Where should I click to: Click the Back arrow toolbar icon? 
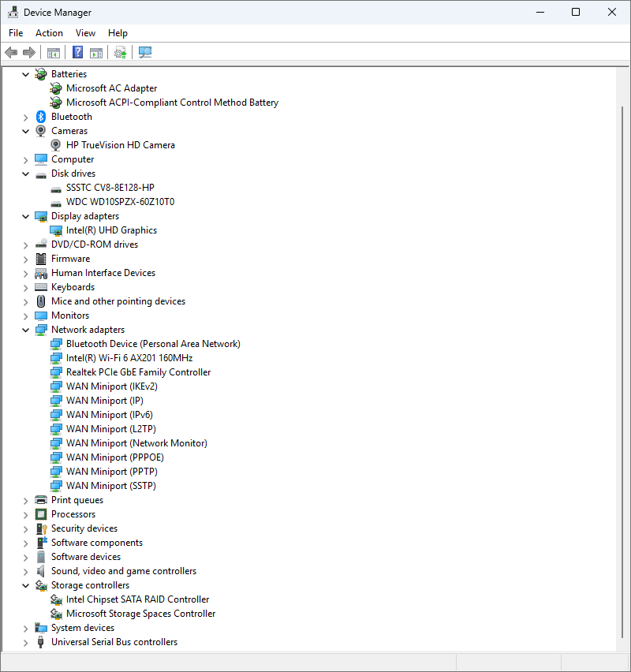click(x=11, y=53)
